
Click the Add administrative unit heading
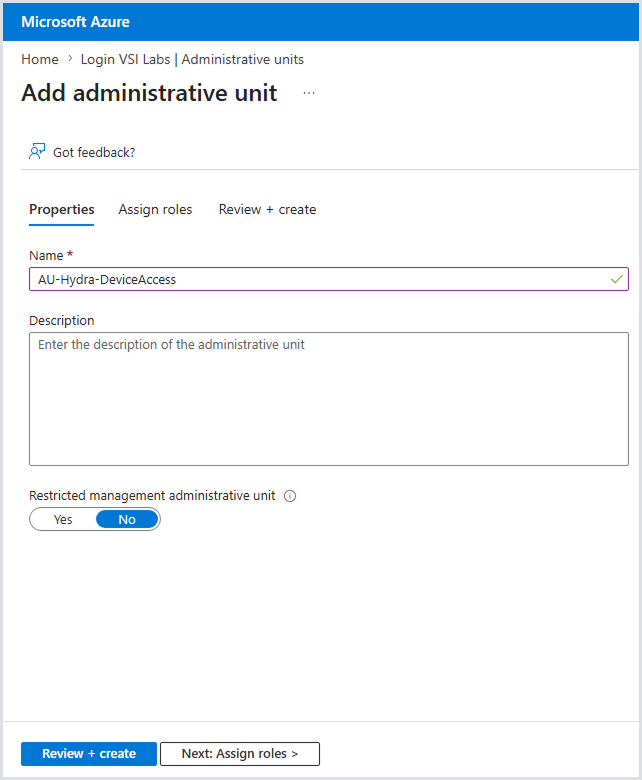coord(149,93)
